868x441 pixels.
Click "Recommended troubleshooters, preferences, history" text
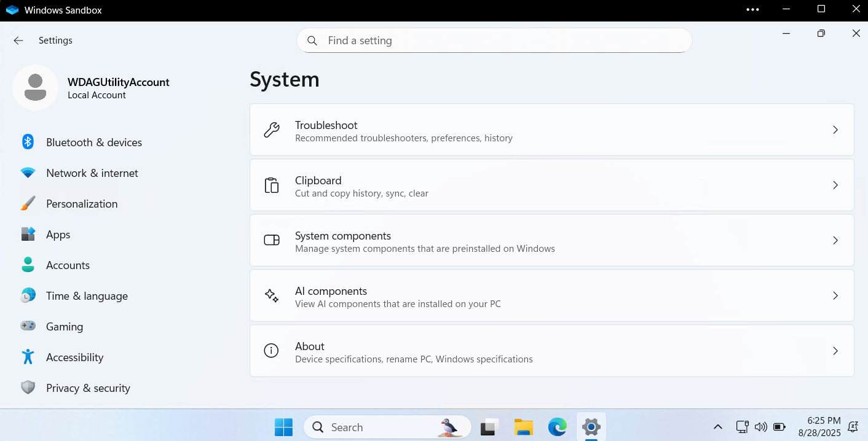[x=404, y=138]
